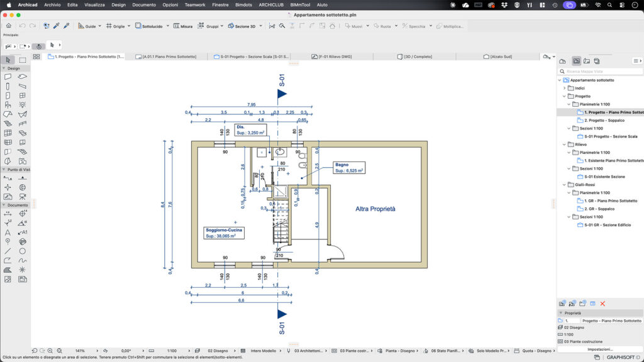Viewport: 644px width, 362px height.
Task: Click the Impostazioni... button
Action: 599,349
